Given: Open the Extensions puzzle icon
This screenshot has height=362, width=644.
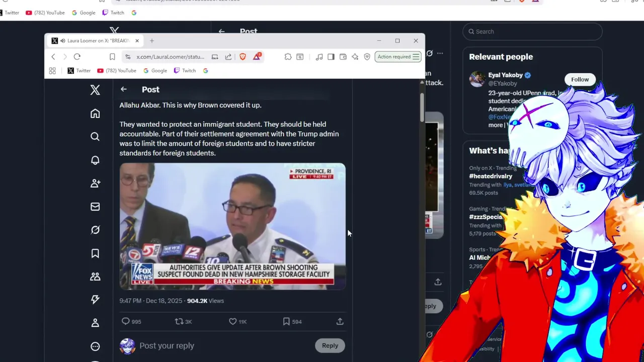Looking at the screenshot, I should point(288,57).
